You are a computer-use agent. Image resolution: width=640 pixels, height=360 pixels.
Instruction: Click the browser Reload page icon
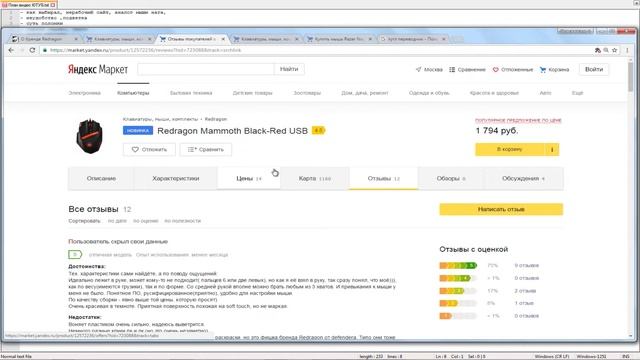32,50
